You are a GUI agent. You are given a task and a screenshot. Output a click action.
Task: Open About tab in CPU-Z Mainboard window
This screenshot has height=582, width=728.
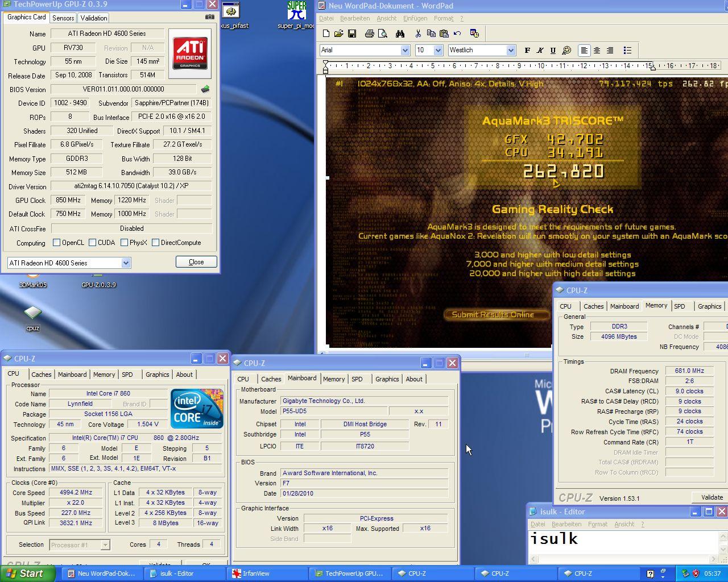(x=414, y=379)
